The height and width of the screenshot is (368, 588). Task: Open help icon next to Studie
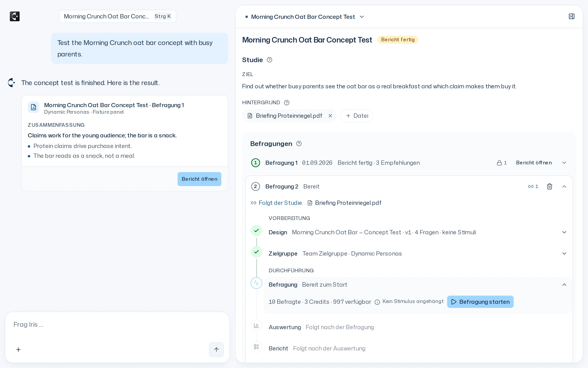269,60
